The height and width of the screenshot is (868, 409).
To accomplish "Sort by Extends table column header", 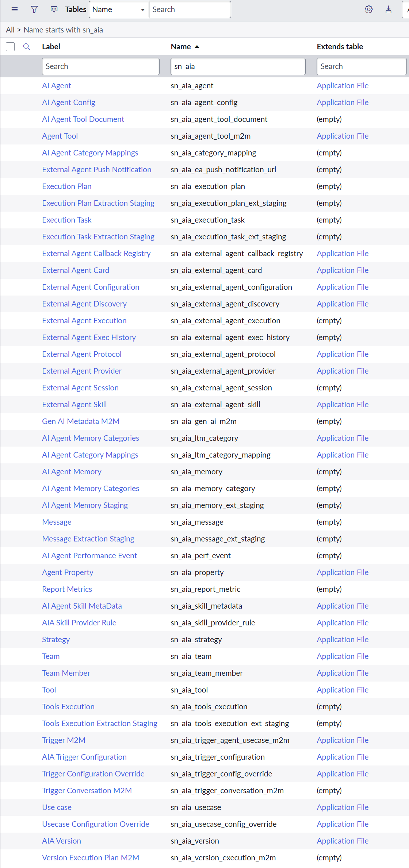I will coord(340,47).
